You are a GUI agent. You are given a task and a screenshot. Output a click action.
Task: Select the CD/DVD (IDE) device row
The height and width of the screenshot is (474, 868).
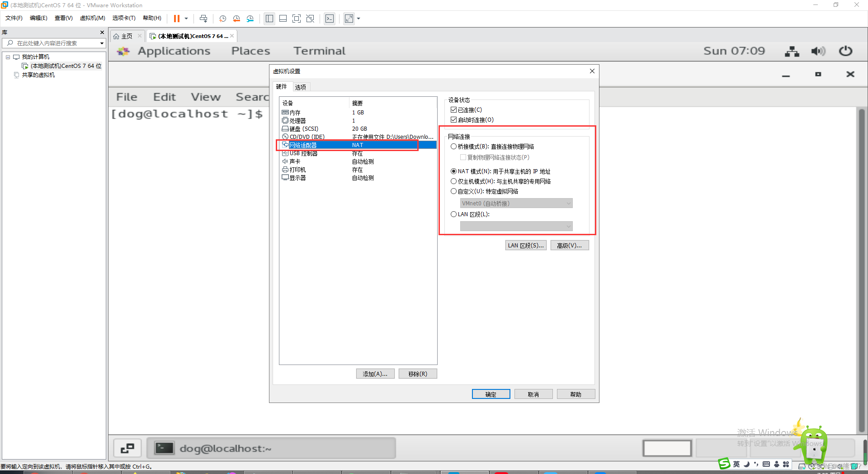point(358,137)
